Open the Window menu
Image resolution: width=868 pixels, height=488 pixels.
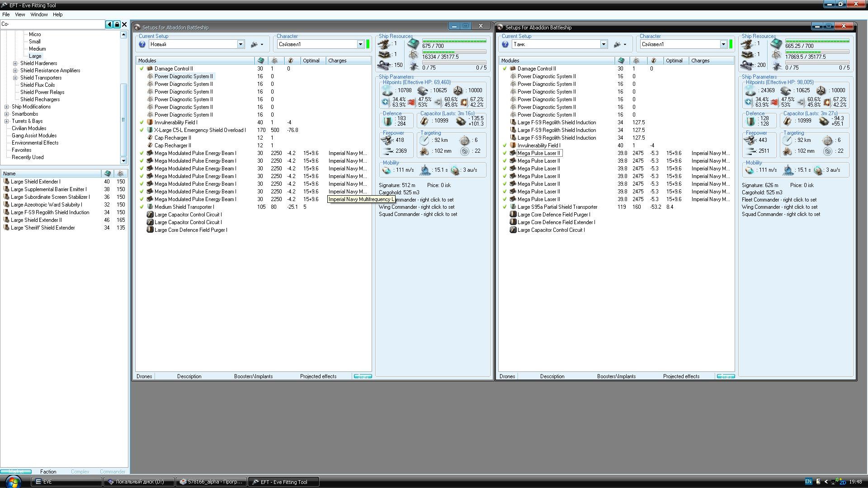(x=39, y=14)
